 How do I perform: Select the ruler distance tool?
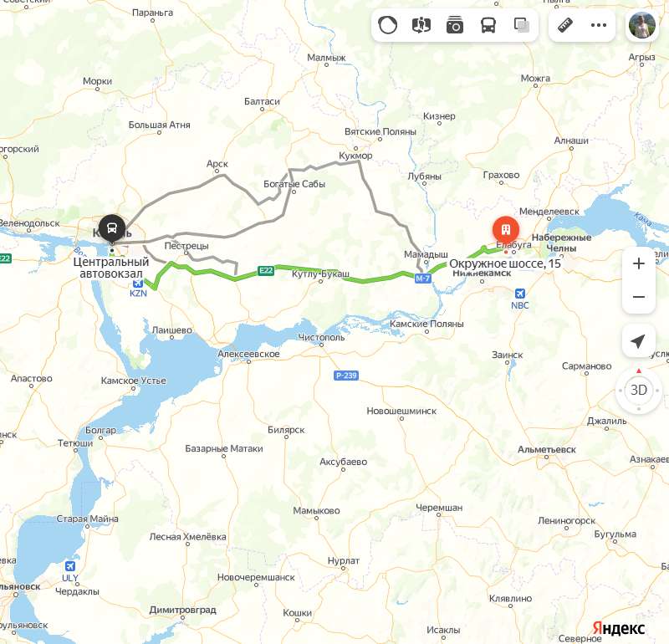(x=565, y=25)
